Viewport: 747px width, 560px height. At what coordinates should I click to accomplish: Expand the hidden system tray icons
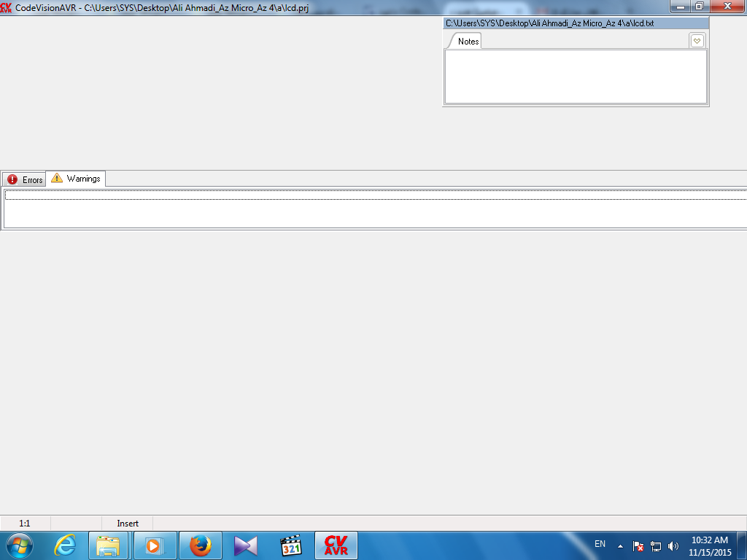[620, 545]
